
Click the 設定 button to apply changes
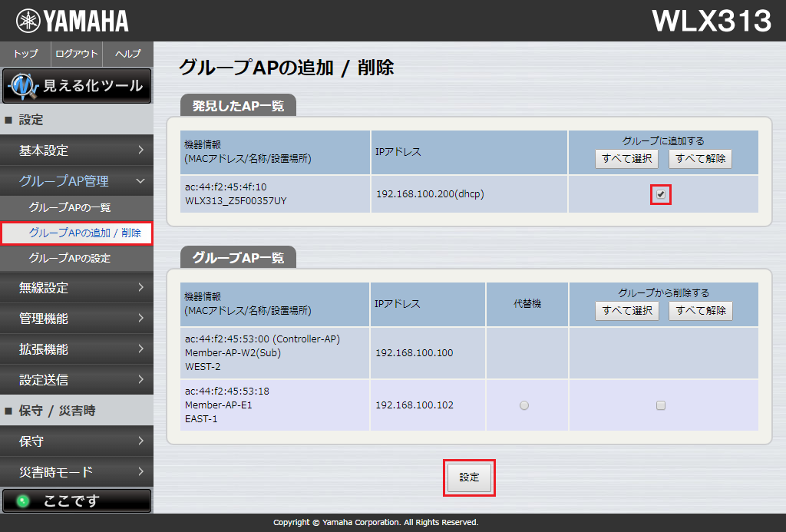(469, 477)
